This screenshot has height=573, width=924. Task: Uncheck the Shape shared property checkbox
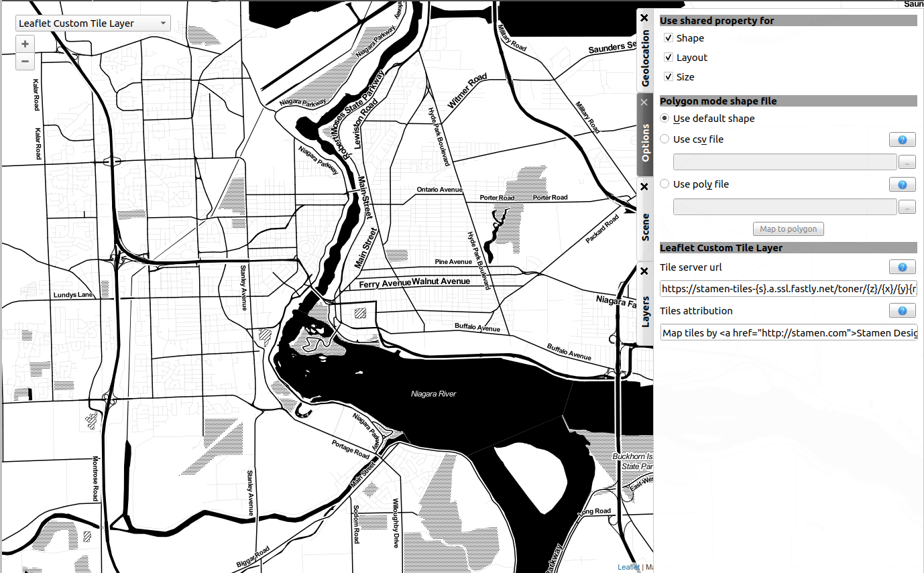[669, 38]
